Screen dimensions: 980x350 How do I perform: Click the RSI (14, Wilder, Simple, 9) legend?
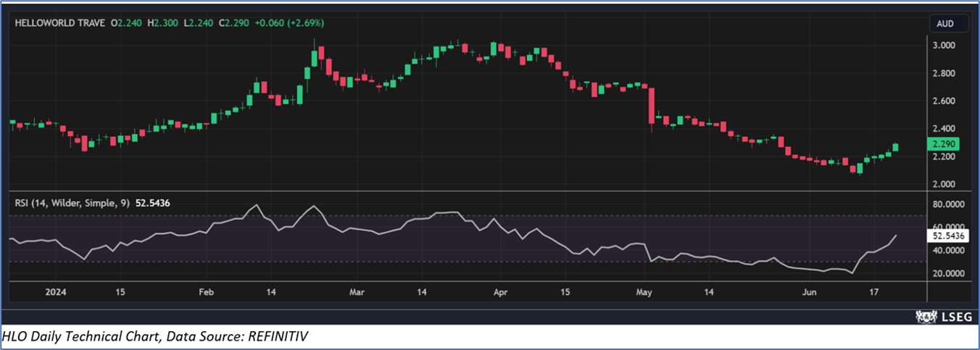[x=72, y=204]
